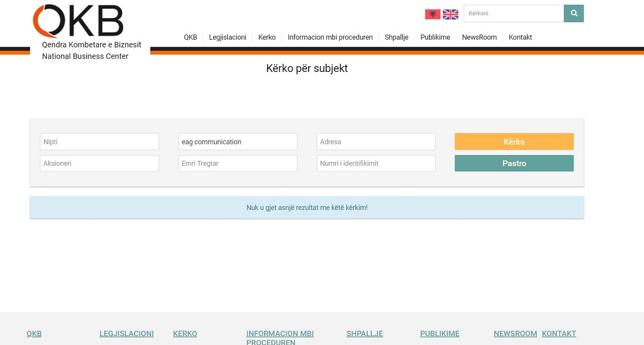The width and height of the screenshot is (644, 345).
Task: Open the QKB menu item
Action: coord(190,37)
